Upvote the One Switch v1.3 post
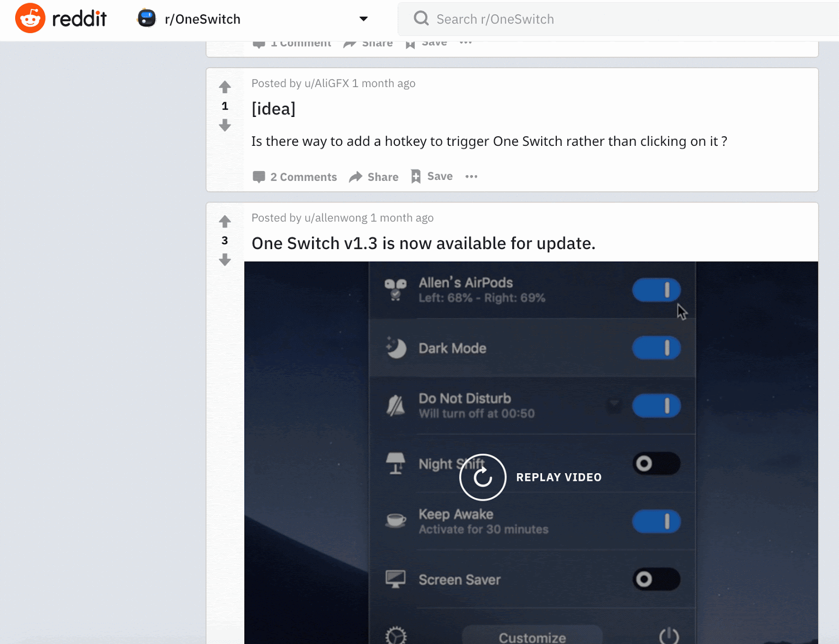Image resolution: width=839 pixels, height=644 pixels. 225,222
